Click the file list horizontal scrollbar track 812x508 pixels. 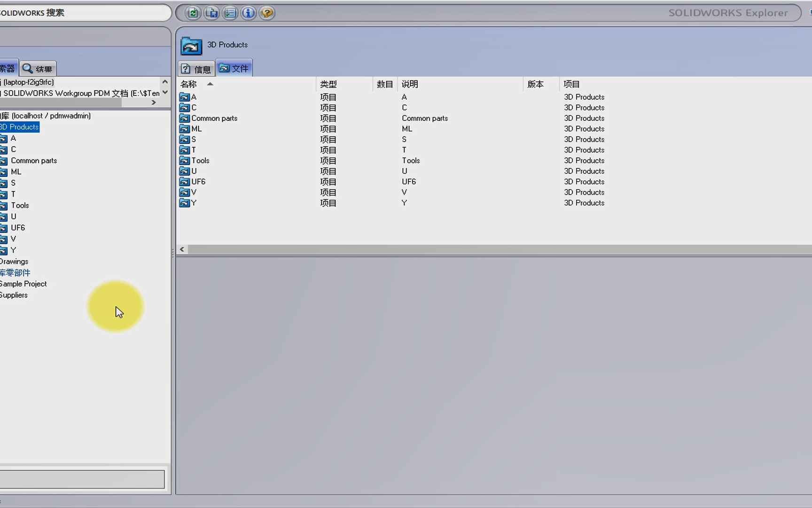click(x=499, y=249)
